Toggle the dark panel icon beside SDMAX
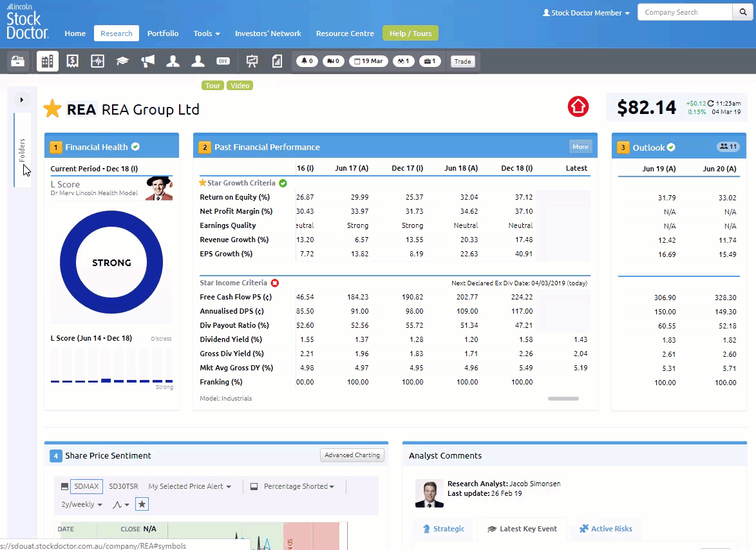 click(64, 486)
